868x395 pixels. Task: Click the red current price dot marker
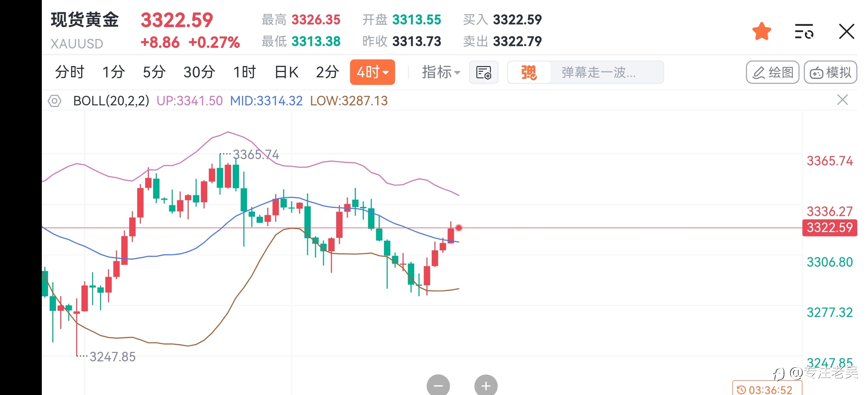(459, 228)
